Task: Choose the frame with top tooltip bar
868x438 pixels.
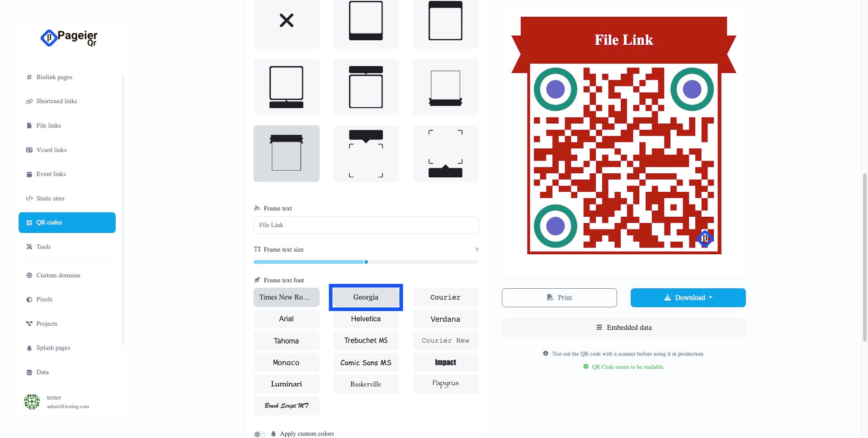Action: tap(366, 87)
